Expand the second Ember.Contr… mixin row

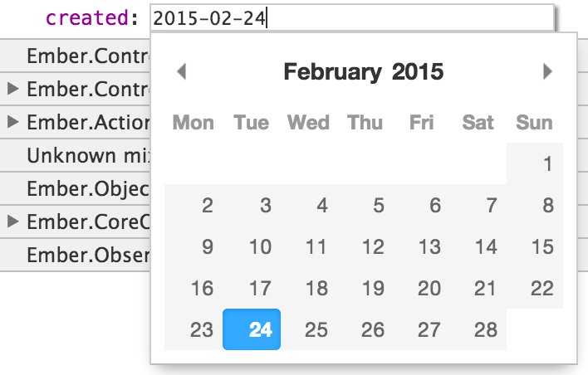12,88
